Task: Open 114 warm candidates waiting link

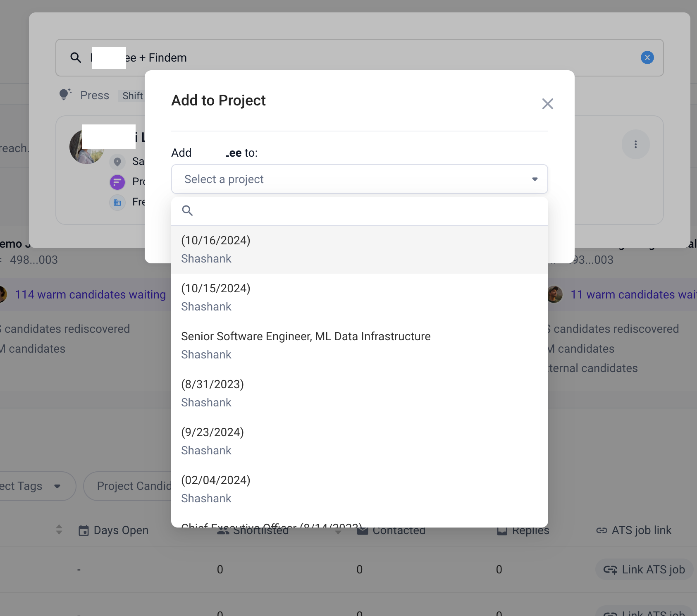Action: pyautogui.click(x=90, y=294)
